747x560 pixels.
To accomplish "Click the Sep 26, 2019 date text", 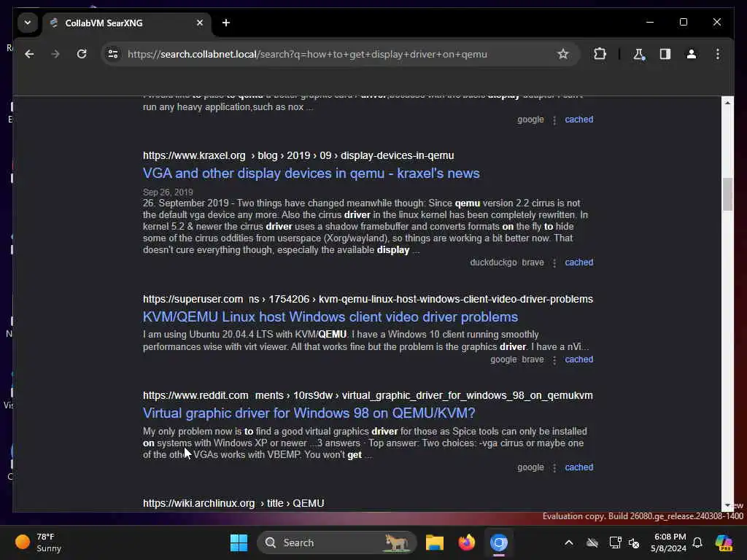I will (x=168, y=192).
